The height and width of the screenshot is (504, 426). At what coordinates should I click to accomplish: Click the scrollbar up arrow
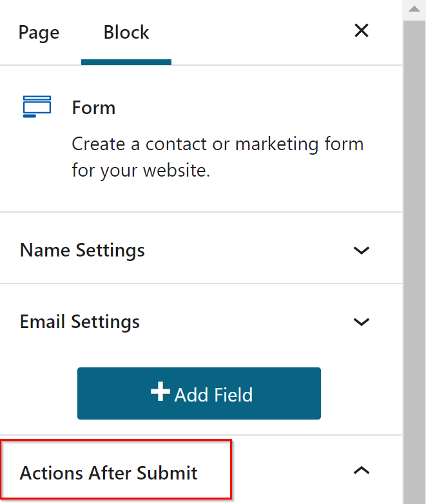coord(414,10)
